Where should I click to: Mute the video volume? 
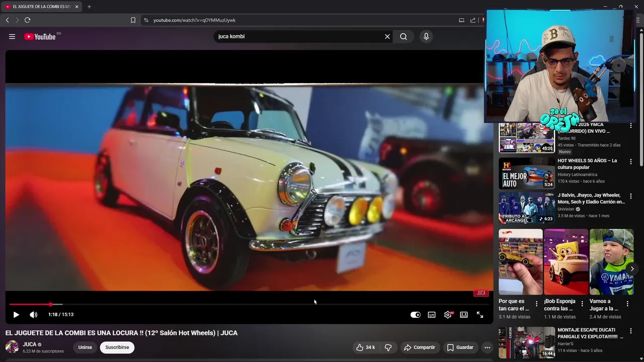(33, 315)
